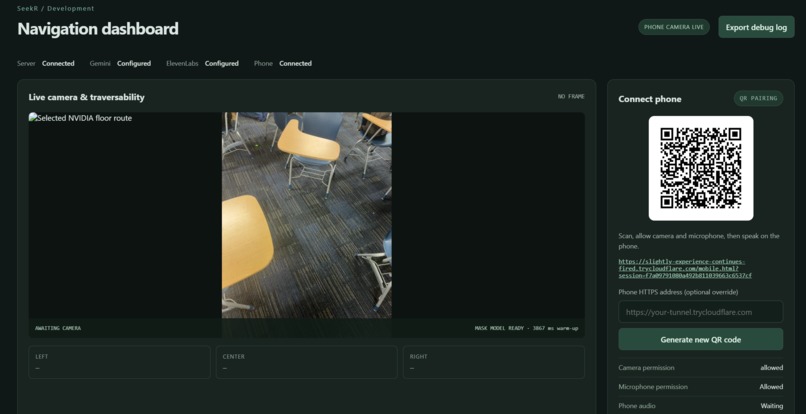The image size is (806, 414).
Task: Click the Phone 'Connected' status
Action: click(296, 63)
